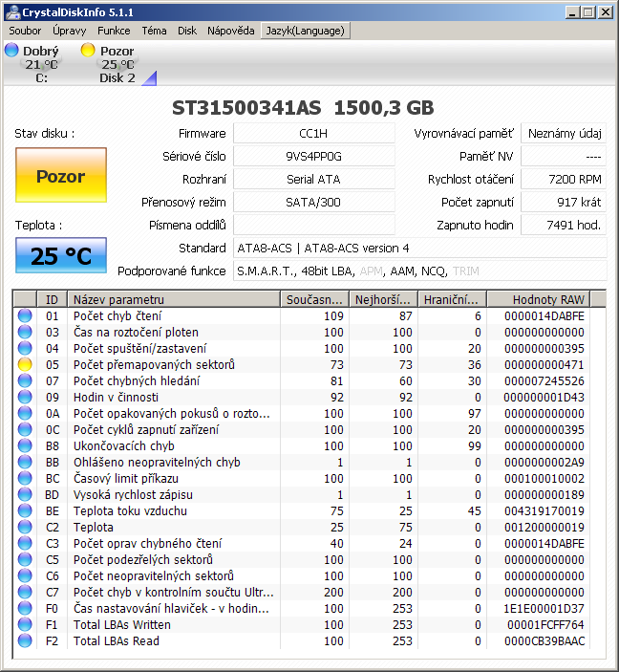Click status orb for Počet spuštění/zastavení
This screenshot has height=672, width=619.
[25, 349]
